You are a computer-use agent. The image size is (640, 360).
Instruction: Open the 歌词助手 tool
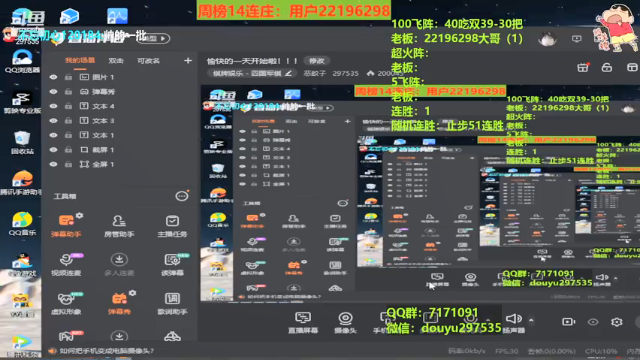coord(172,303)
